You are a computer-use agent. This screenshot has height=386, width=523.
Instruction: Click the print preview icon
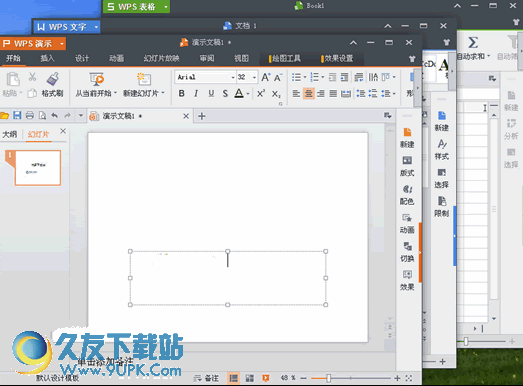[x=42, y=115]
